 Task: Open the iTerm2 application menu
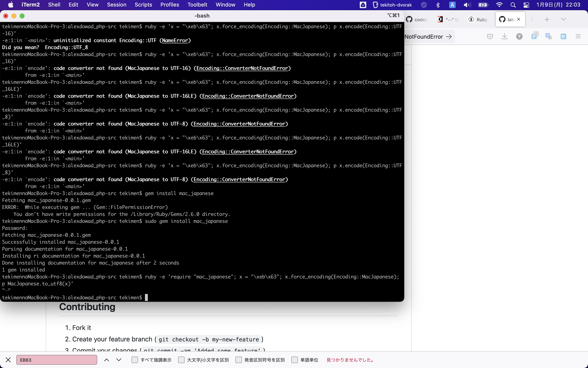(30, 5)
